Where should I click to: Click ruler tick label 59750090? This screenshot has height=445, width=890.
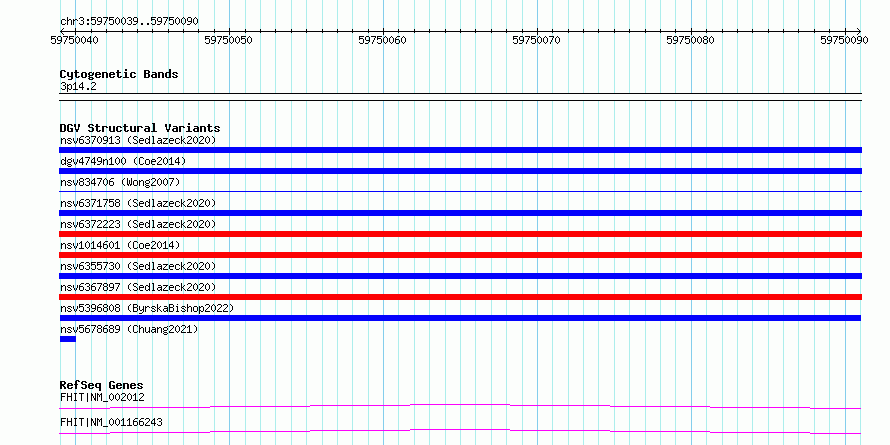pyautogui.click(x=845, y=40)
